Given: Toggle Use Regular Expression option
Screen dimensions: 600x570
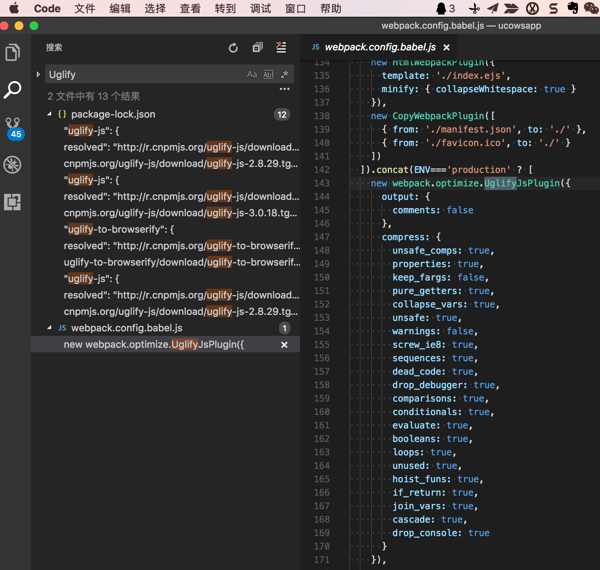Looking at the screenshot, I should pyautogui.click(x=284, y=75).
